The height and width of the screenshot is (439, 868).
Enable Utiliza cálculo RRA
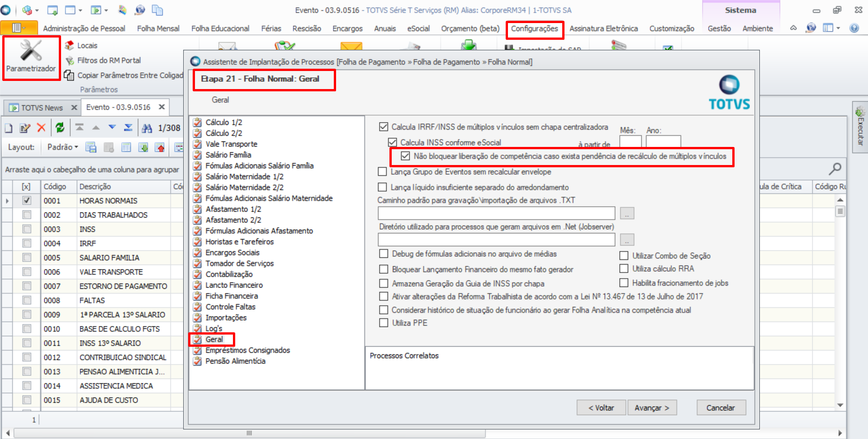tap(624, 269)
